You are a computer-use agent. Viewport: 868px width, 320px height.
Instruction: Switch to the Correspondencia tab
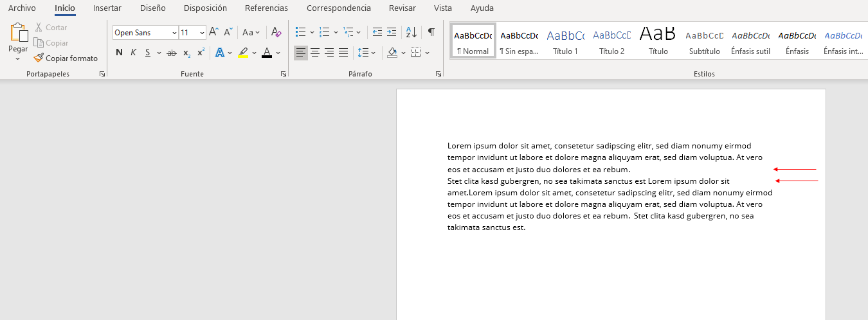tap(338, 8)
